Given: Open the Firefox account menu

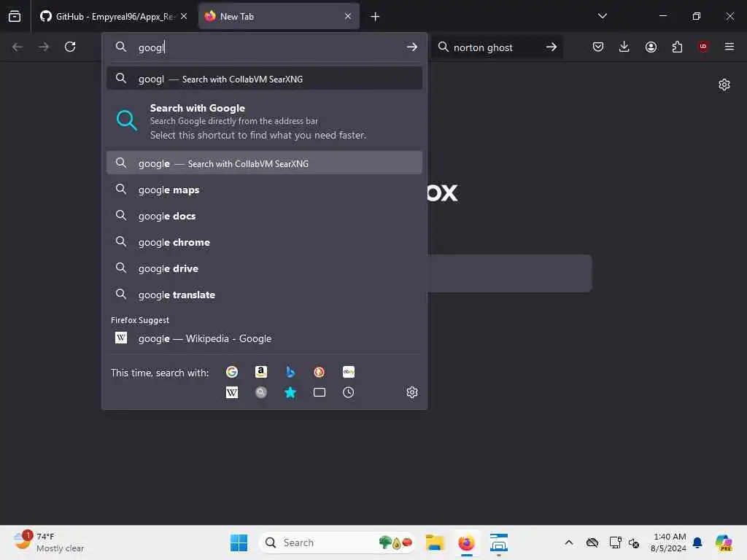Looking at the screenshot, I should 651,47.
